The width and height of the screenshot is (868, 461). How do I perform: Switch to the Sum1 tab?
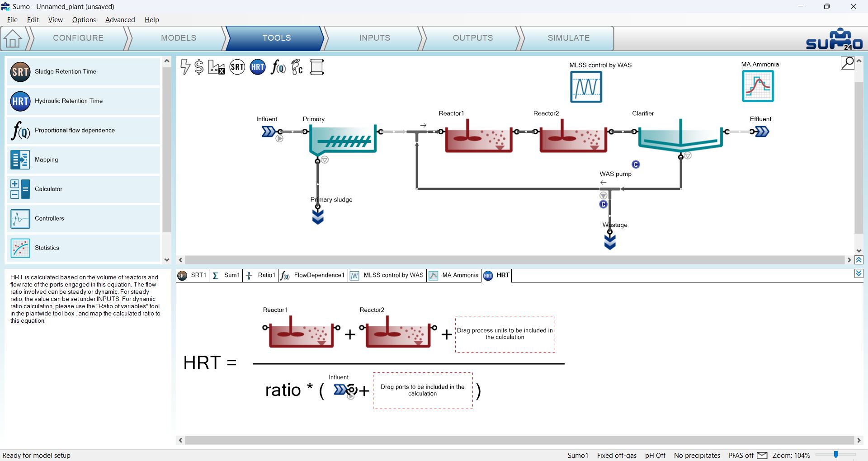tap(226, 275)
